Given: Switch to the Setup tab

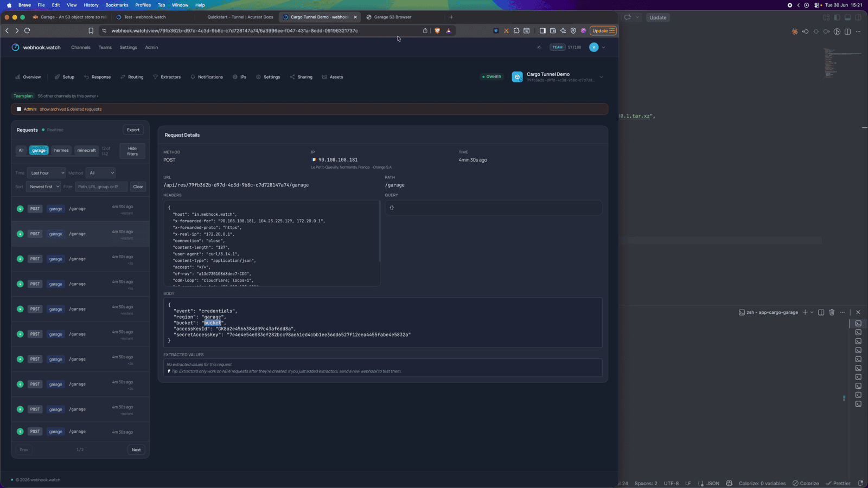Looking at the screenshot, I should coord(65,77).
